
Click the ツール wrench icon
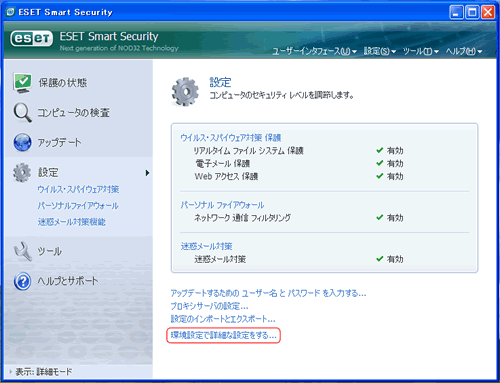pos(22,251)
